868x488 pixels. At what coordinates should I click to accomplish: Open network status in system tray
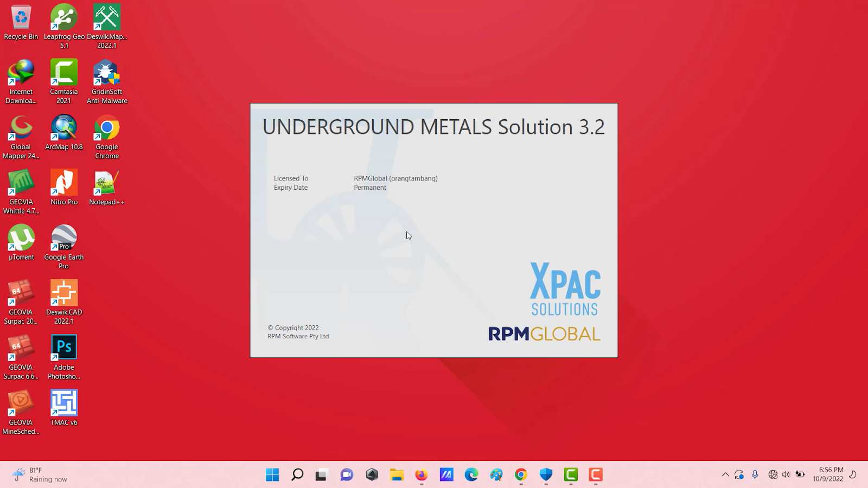click(x=773, y=475)
